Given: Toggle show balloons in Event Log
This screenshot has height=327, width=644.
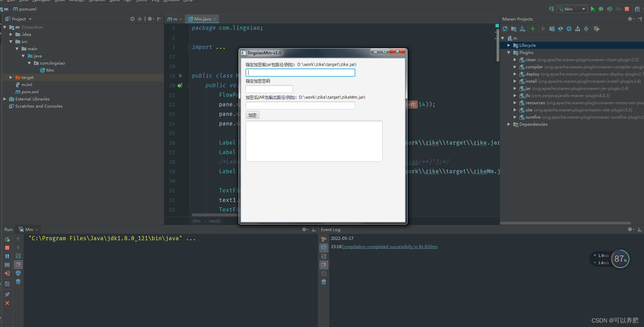Looking at the screenshot, I should click(x=324, y=247).
